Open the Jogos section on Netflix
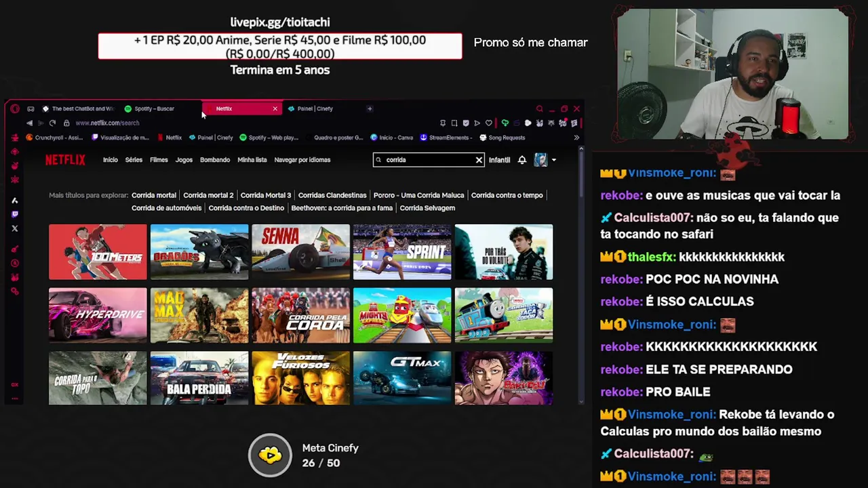The height and width of the screenshot is (488, 868). pos(184,160)
